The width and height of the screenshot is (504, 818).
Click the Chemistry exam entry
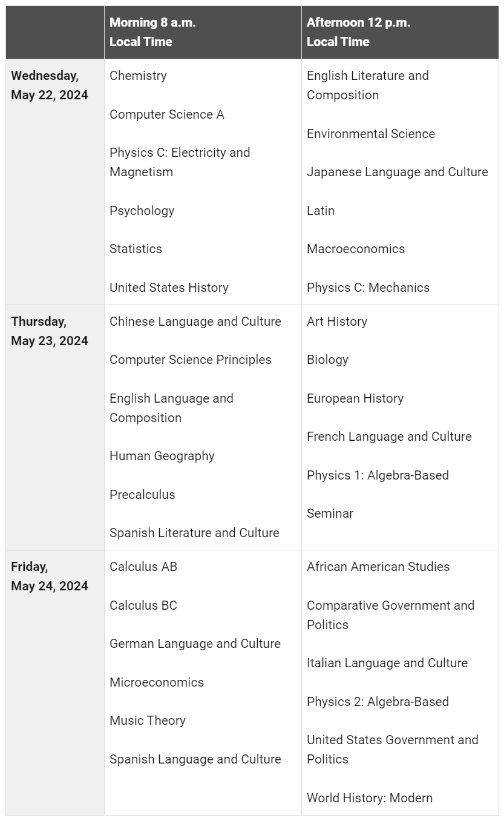click(x=138, y=76)
